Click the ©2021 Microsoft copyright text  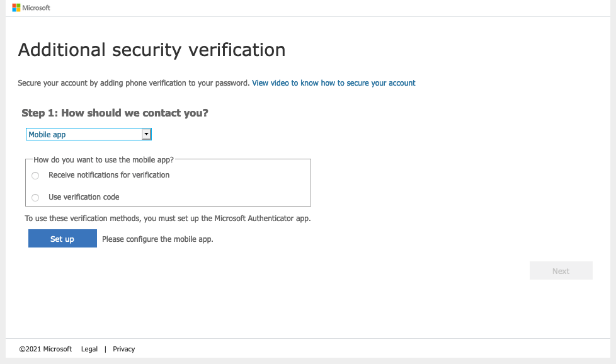pos(45,349)
